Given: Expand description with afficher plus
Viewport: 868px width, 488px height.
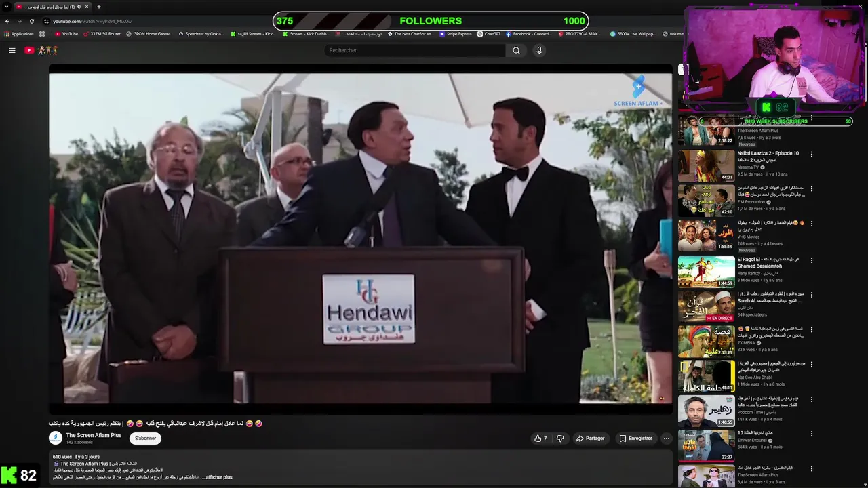Looking at the screenshot, I should coord(219,477).
